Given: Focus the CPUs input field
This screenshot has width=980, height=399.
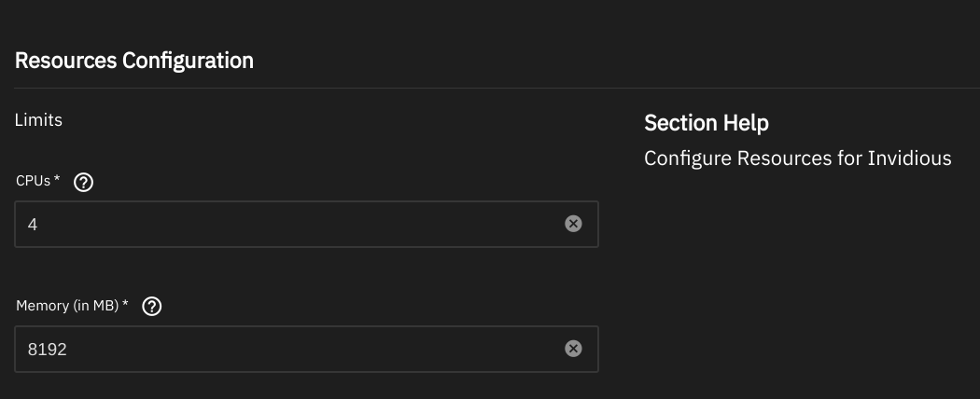Looking at the screenshot, I should pos(306,224).
